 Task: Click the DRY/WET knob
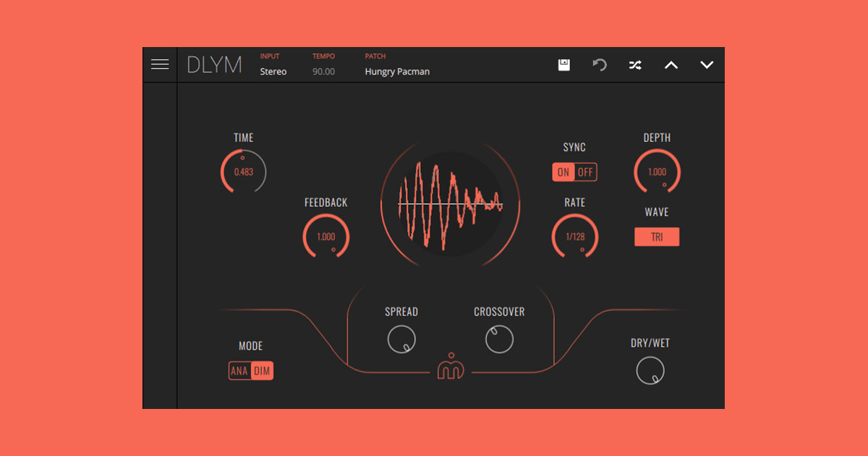click(x=650, y=371)
